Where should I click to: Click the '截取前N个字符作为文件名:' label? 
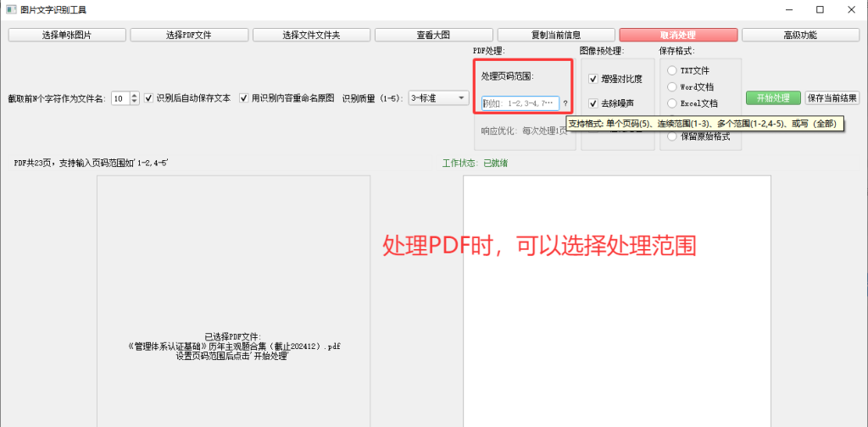[57, 99]
